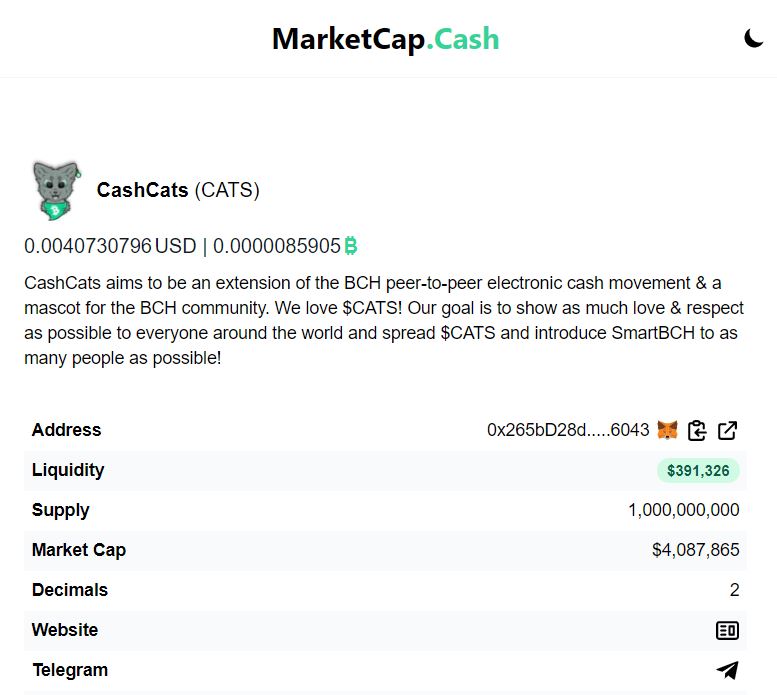The height and width of the screenshot is (695, 777).
Task: Click the 0.0000085905 BCH price value
Action: click(277, 246)
